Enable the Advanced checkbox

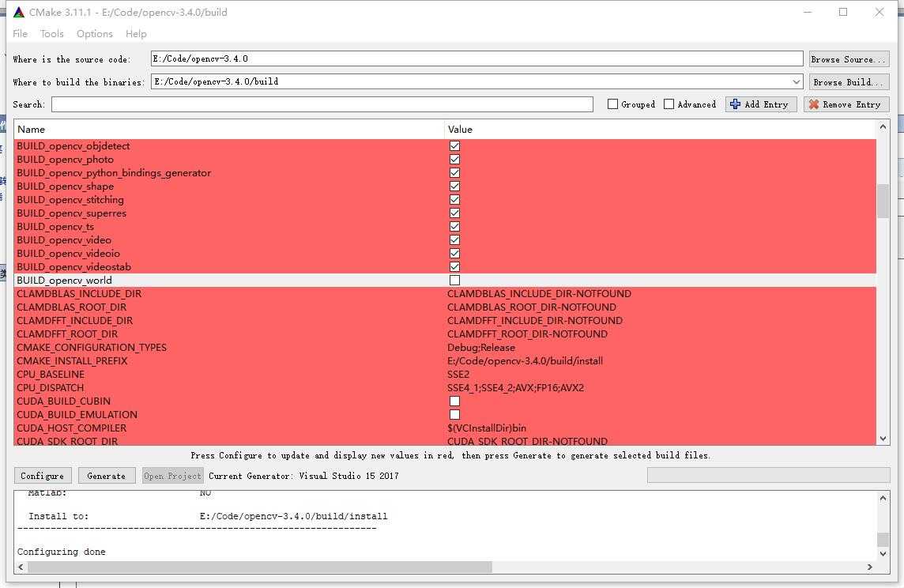tap(669, 104)
